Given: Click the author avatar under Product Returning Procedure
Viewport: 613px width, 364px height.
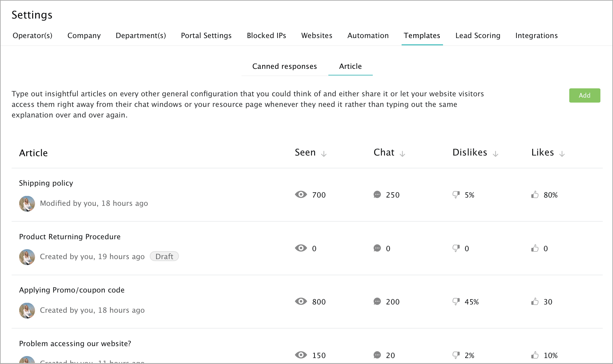Looking at the screenshot, I should pos(27,257).
